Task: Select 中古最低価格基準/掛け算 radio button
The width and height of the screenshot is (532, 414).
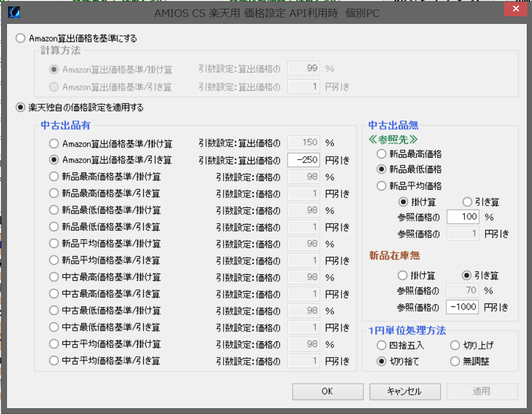Action: pos(54,310)
